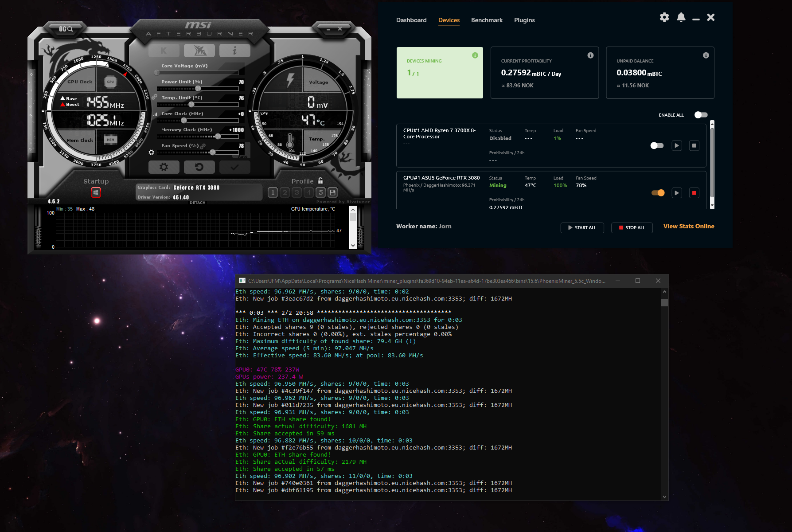Click the GPU#1 ASUS GeForce RTX 3080 name

(441, 178)
